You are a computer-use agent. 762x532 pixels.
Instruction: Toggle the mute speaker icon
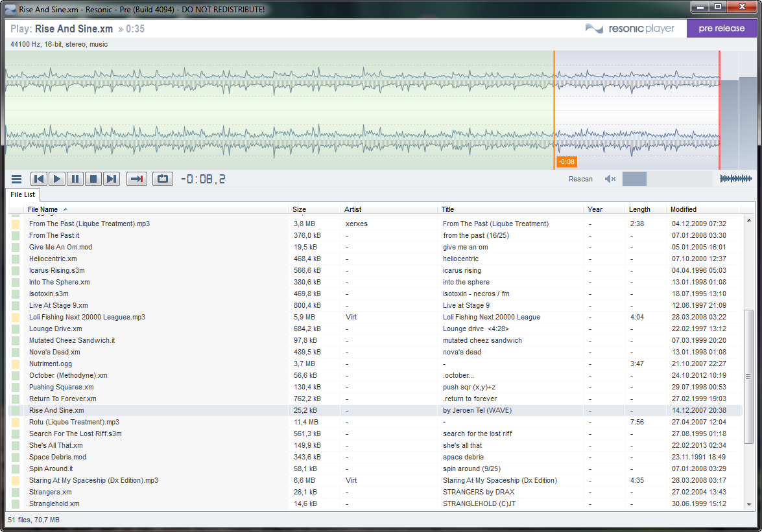pos(610,179)
